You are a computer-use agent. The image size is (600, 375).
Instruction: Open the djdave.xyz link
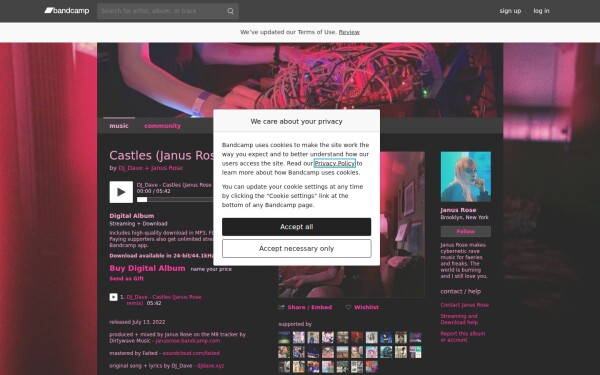coord(210,366)
